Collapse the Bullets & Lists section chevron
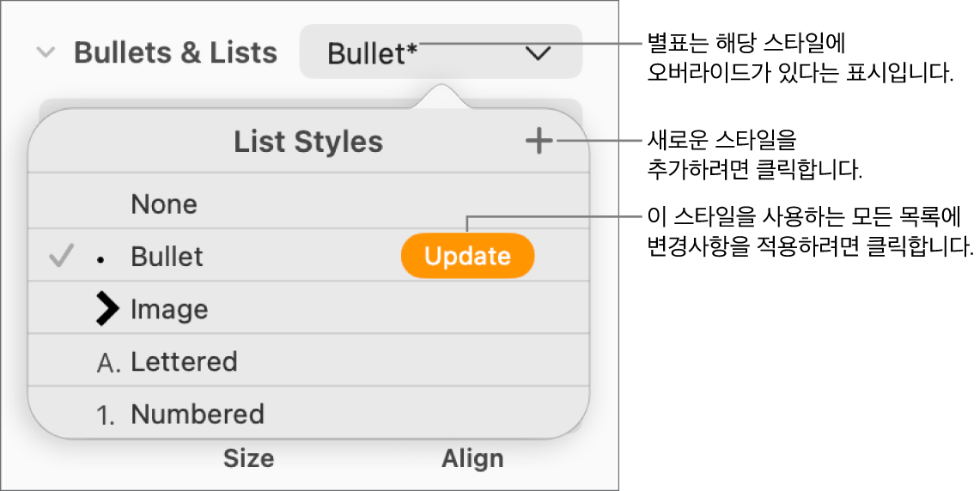The height and width of the screenshot is (491, 980). (x=46, y=53)
